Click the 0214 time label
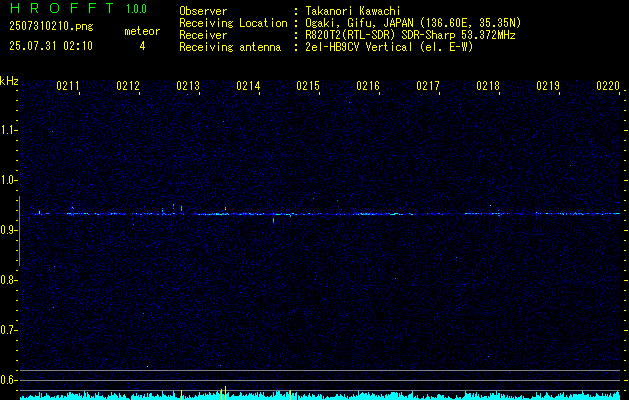 (x=248, y=86)
